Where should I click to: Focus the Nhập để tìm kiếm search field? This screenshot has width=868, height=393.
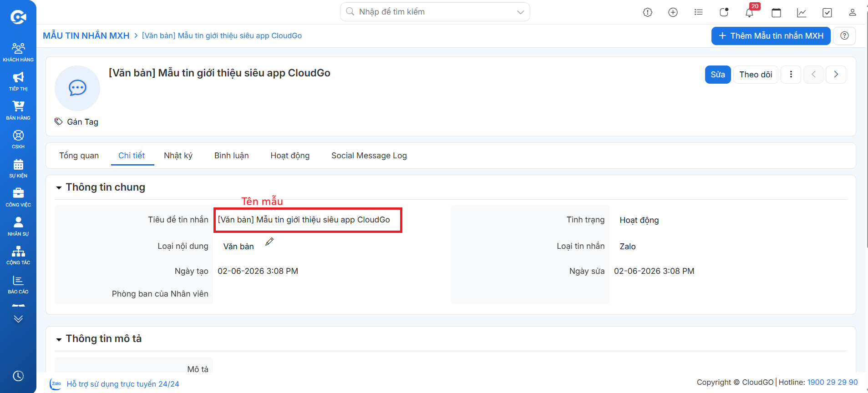pos(435,12)
